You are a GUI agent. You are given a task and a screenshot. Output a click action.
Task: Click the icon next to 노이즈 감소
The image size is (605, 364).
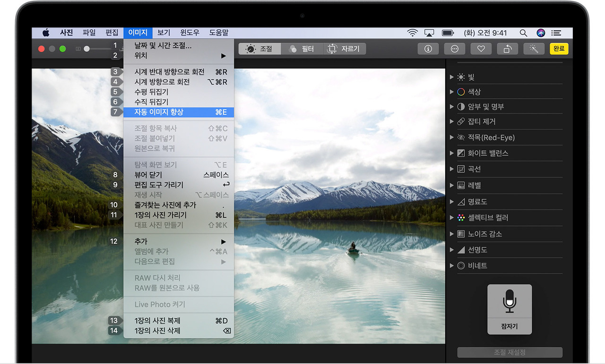click(x=461, y=234)
